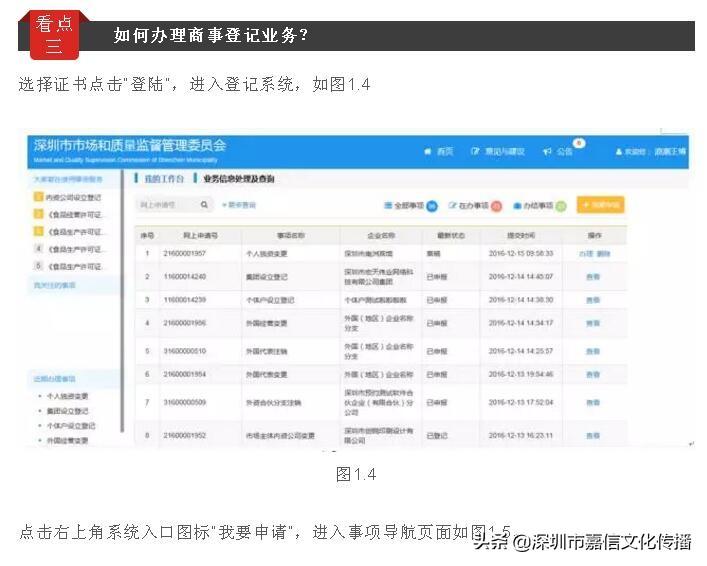Click the user account icon in header
This screenshot has width=707, height=566.
[x=619, y=151]
